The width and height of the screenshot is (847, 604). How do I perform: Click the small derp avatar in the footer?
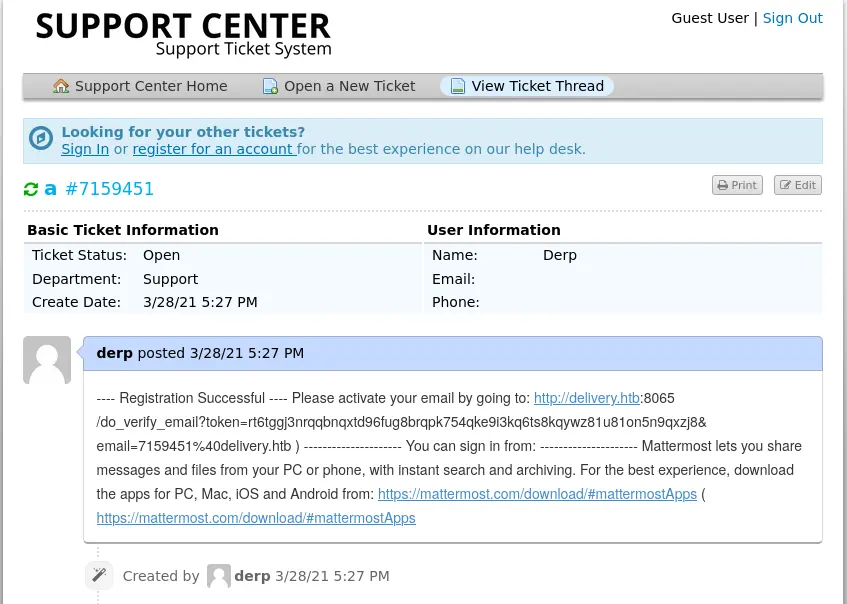[218, 576]
